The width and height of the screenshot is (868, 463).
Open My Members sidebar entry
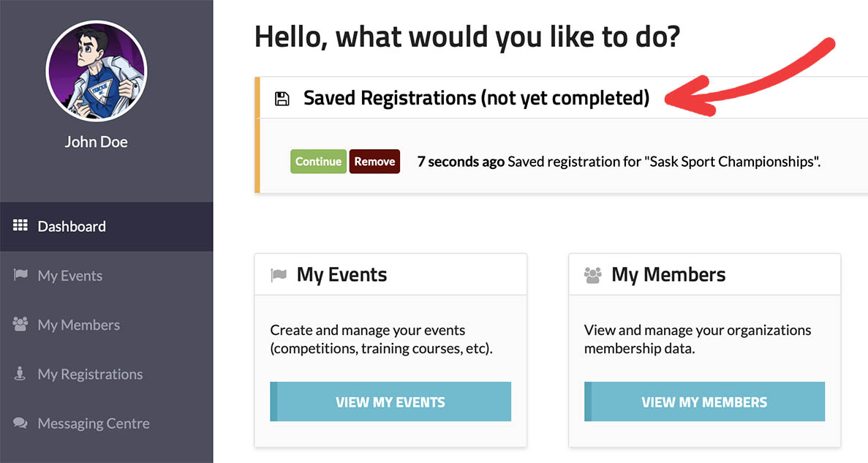pos(78,325)
